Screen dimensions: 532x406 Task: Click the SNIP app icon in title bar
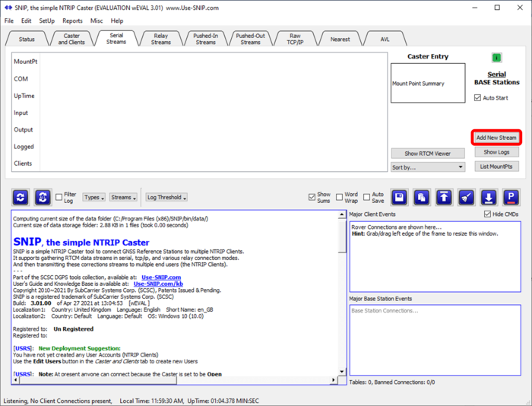(8, 8)
